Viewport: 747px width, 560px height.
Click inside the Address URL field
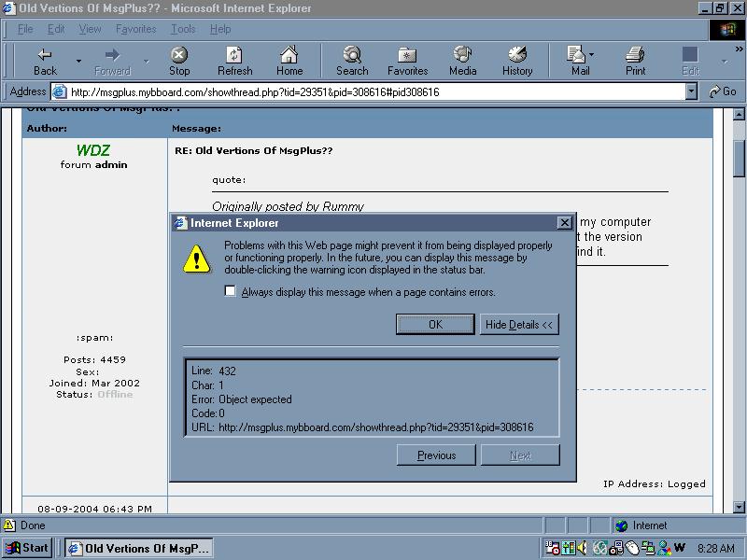[373, 91]
